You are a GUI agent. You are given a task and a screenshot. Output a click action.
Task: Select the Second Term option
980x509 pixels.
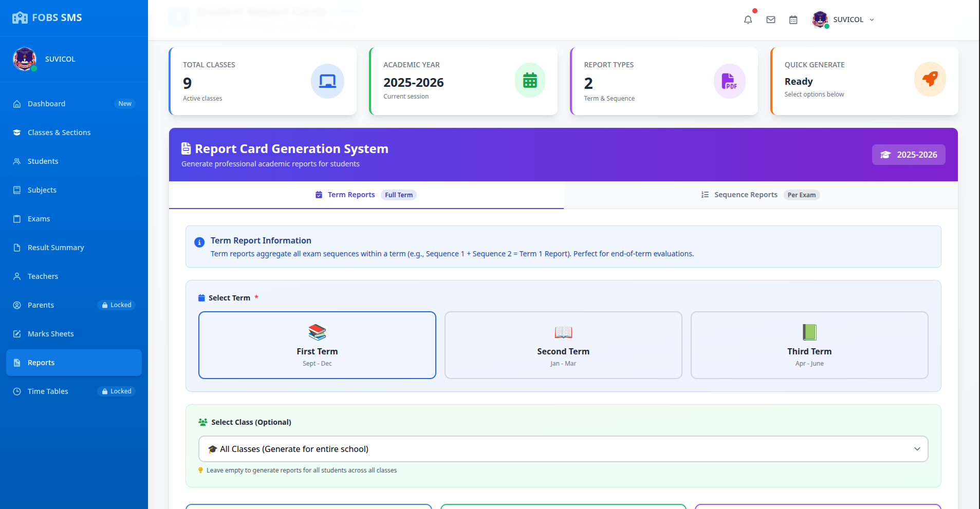pos(563,345)
